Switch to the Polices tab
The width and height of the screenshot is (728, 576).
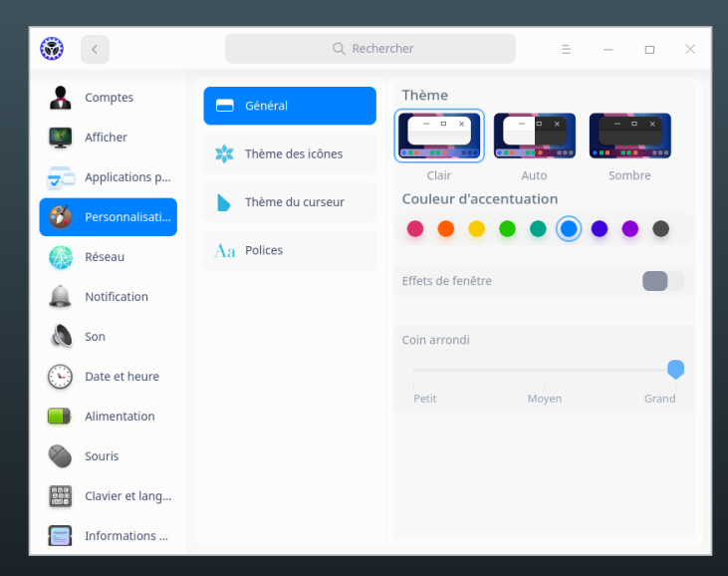point(290,250)
